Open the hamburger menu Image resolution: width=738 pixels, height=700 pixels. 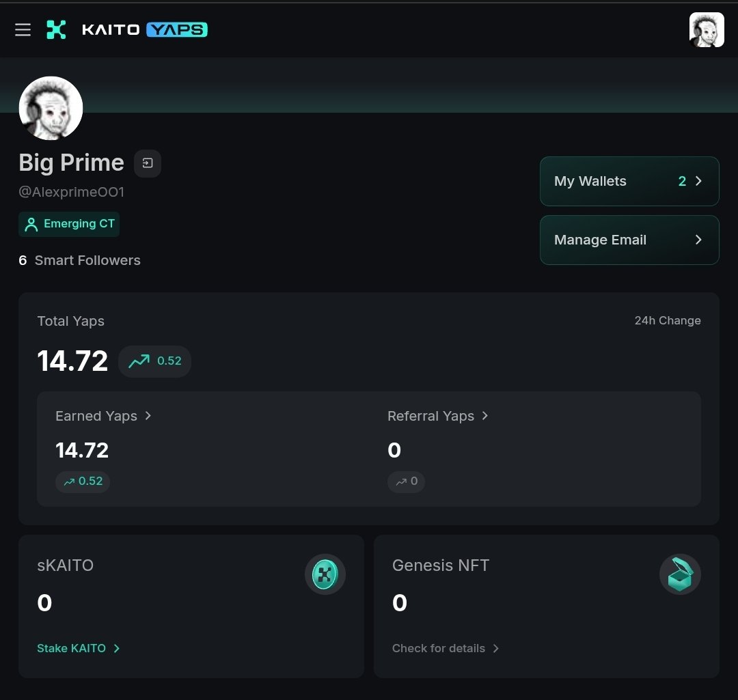(x=23, y=29)
